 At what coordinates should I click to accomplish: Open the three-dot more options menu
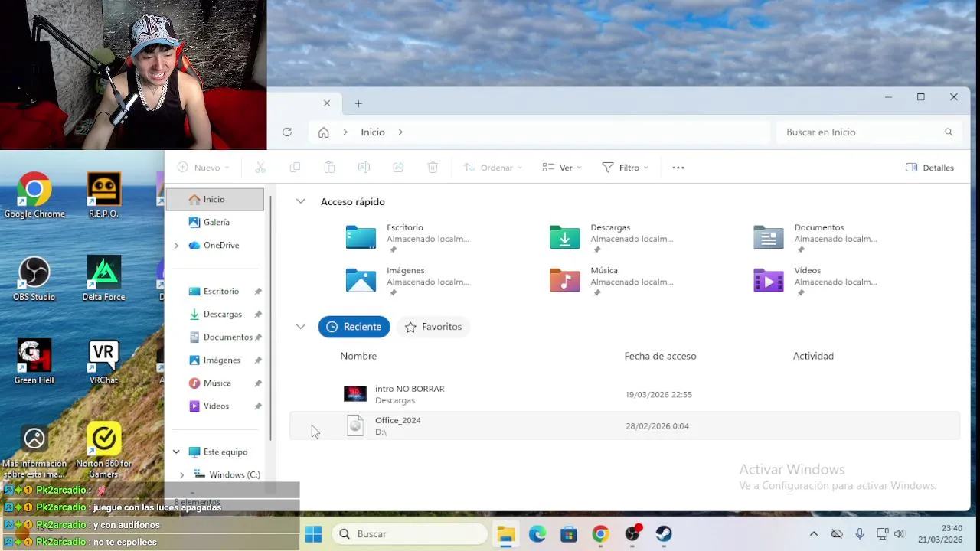(678, 168)
